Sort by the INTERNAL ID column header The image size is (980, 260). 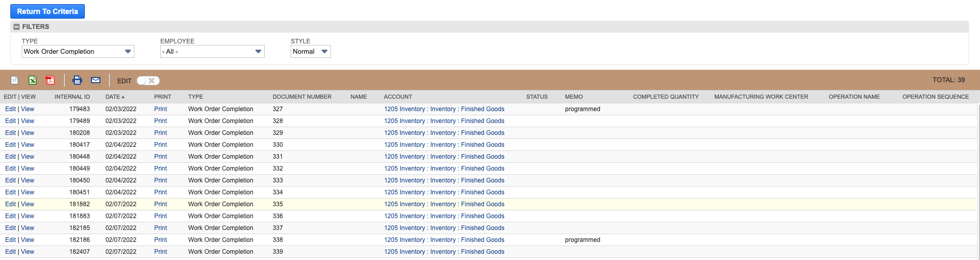click(72, 97)
